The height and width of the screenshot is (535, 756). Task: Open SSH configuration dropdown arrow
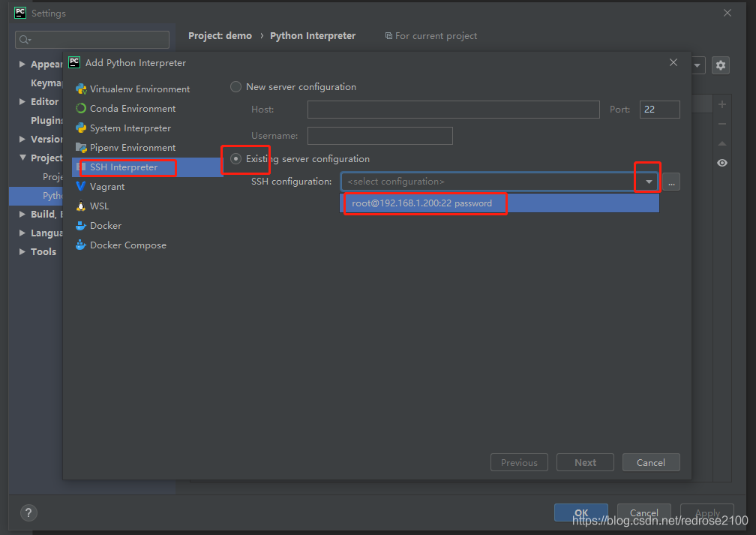pos(649,182)
